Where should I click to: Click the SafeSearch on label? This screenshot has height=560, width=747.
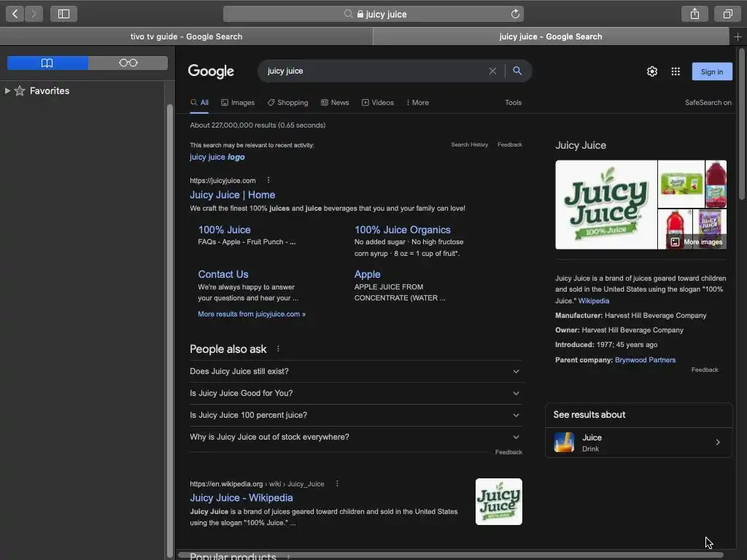(x=708, y=102)
